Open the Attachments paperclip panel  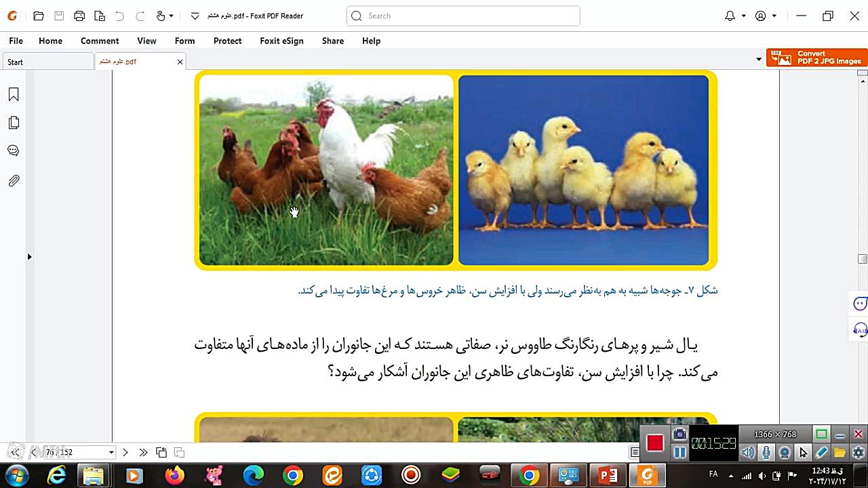(x=14, y=180)
